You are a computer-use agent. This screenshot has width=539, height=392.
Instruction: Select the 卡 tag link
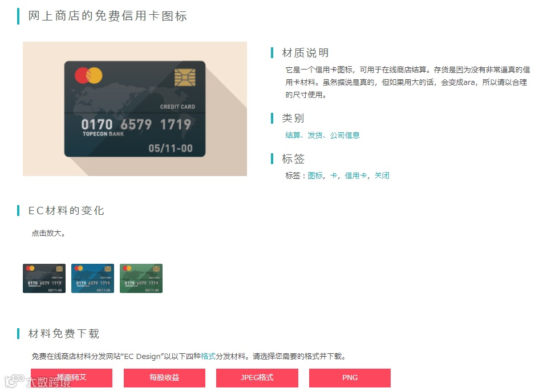[334, 175]
